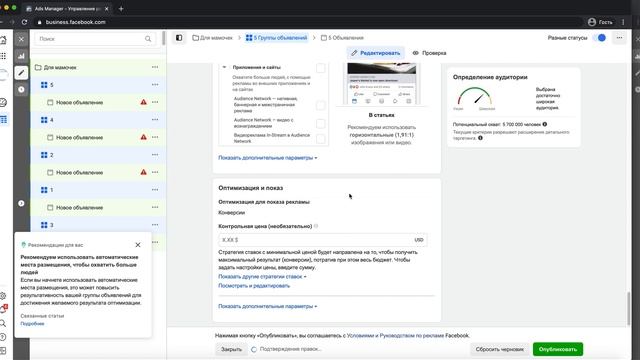
Task: Click the placement preview thumbnail
Action: 382,84
